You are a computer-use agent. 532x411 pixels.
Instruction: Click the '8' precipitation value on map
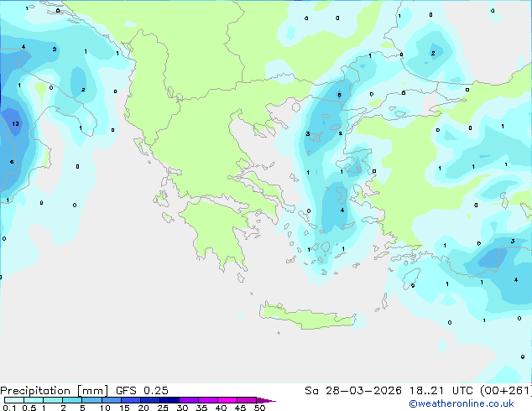coord(339,95)
